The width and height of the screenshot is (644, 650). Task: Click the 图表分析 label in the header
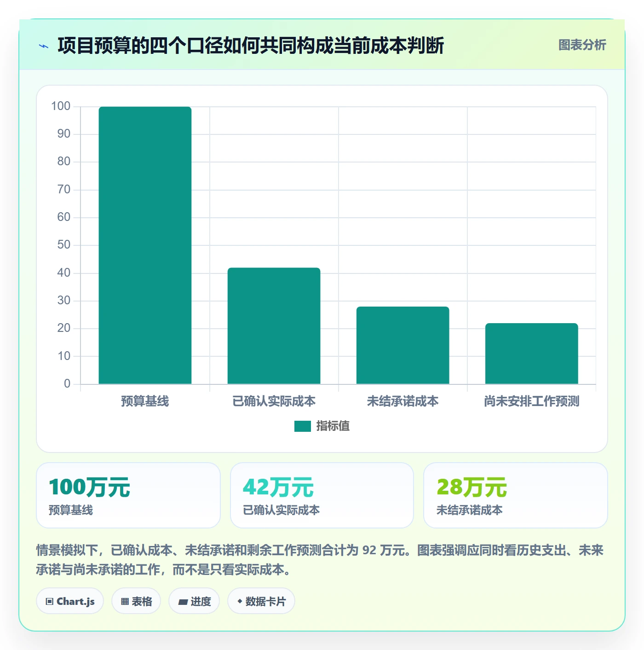pyautogui.click(x=582, y=45)
